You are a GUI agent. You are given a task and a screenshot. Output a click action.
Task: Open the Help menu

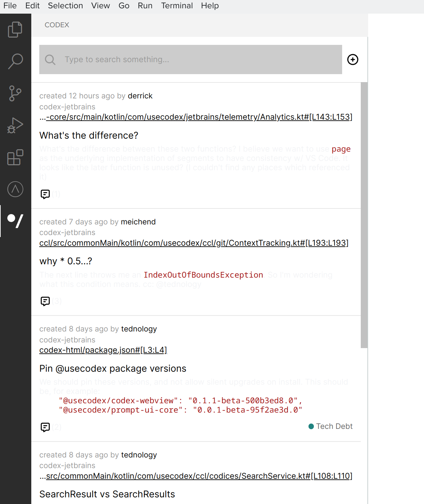click(x=210, y=6)
